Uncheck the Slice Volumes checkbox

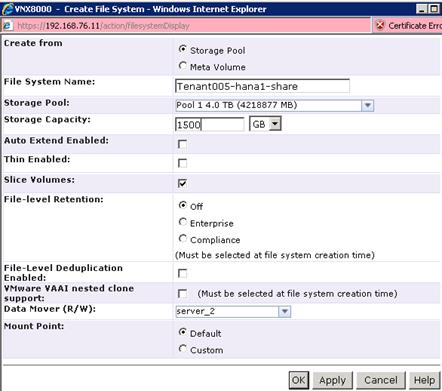182,183
